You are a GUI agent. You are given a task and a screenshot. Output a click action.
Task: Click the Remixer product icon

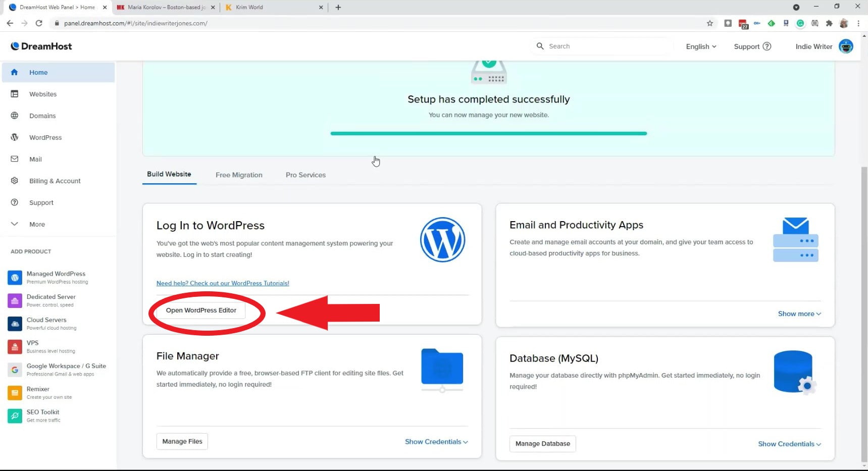click(15, 393)
